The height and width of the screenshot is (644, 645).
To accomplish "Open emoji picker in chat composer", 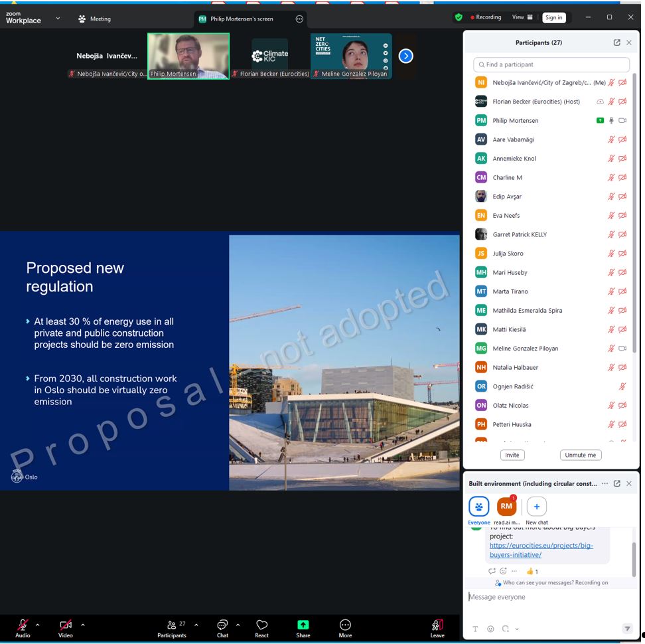I will point(490,629).
